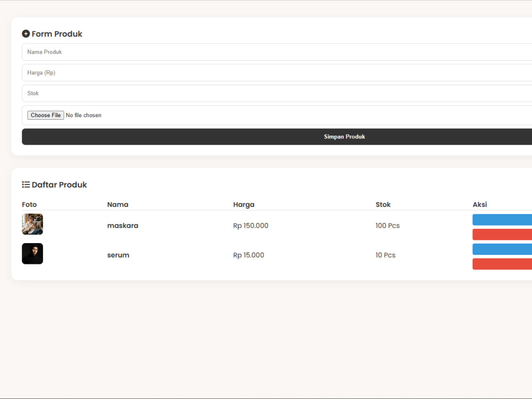Click the red action button for serum
The height and width of the screenshot is (399, 532).
coord(502,264)
